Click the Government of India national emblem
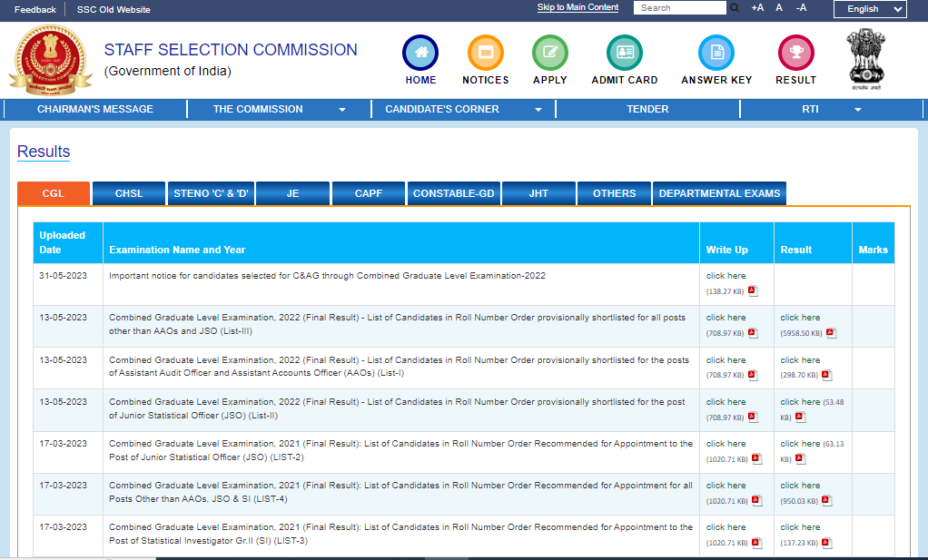 (866, 59)
